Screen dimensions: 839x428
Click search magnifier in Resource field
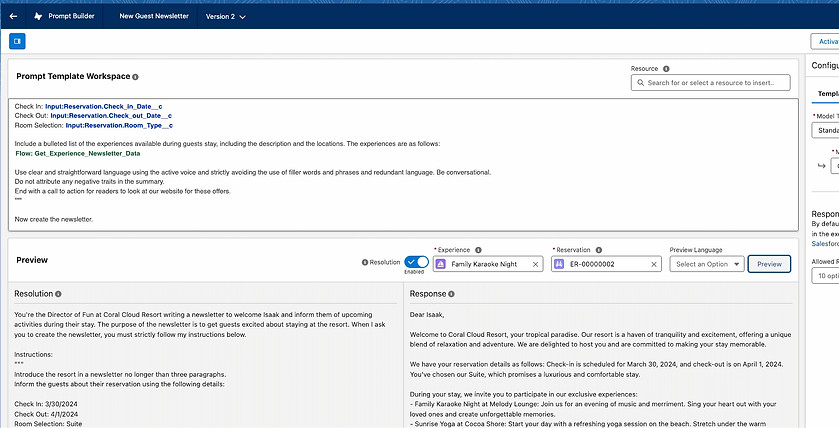click(640, 83)
